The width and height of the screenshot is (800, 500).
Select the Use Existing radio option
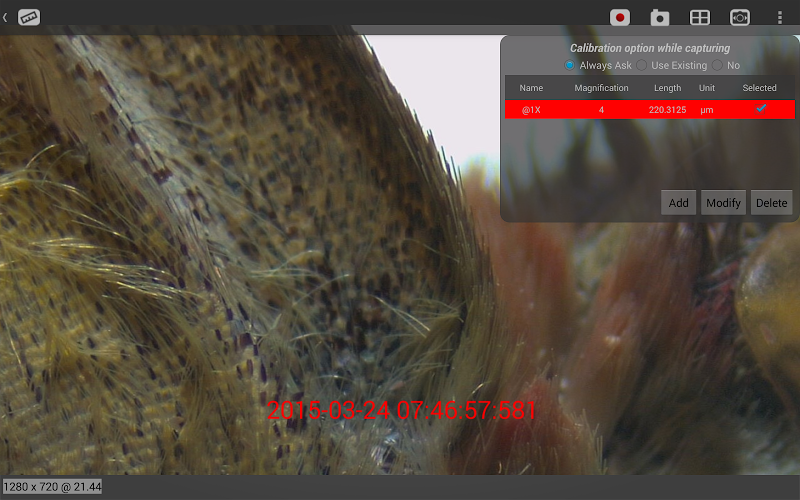[x=642, y=65]
